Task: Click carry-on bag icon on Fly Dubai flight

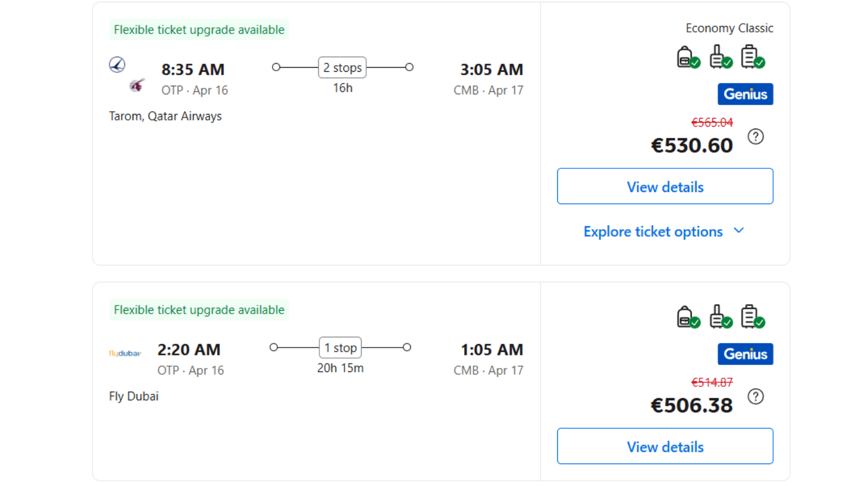Action: [x=720, y=317]
